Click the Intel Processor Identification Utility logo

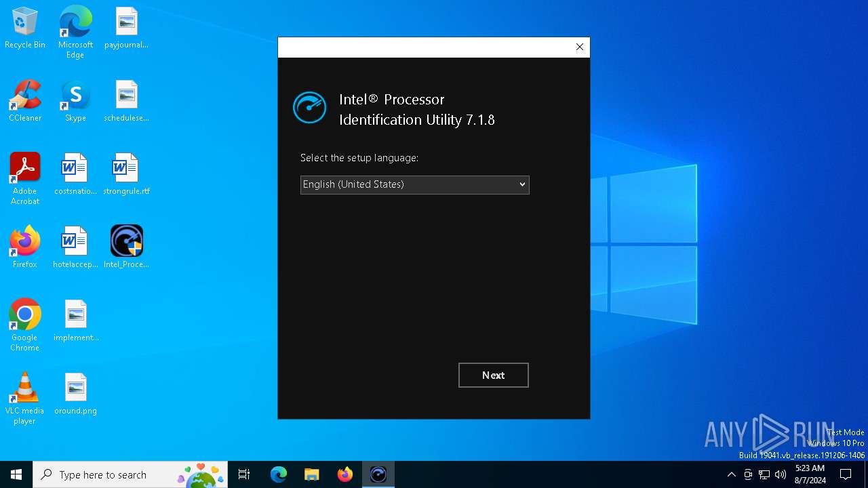309,108
